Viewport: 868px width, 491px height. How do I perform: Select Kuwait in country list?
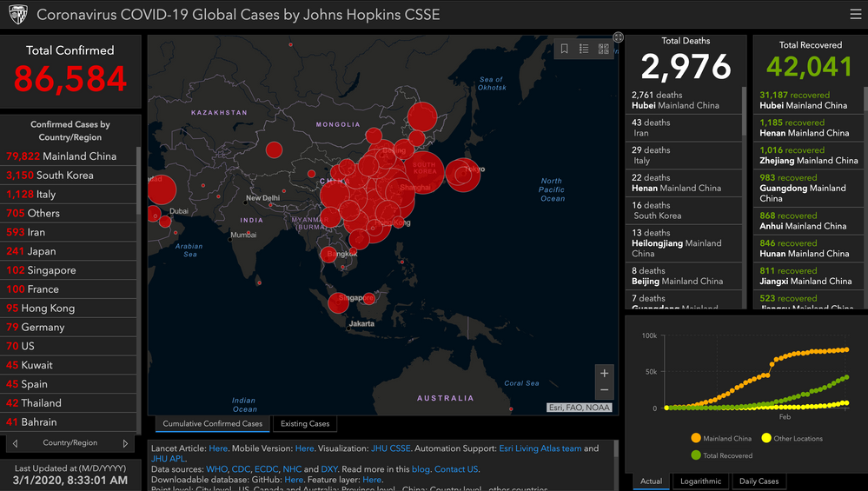[69, 365]
